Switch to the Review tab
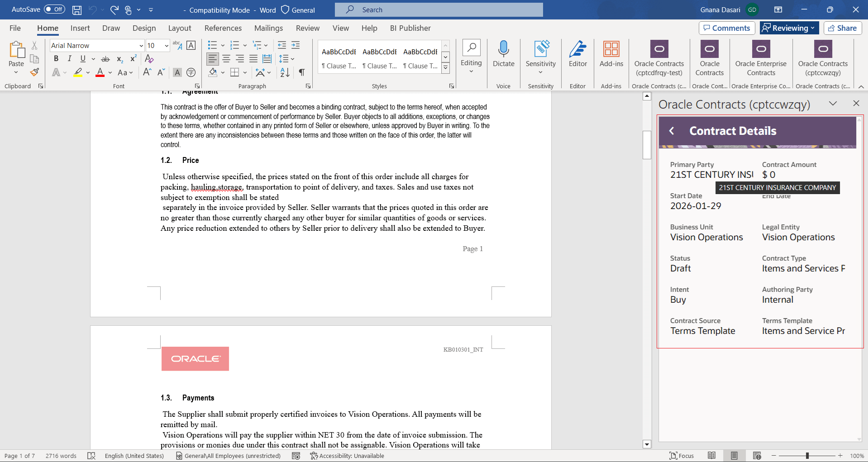This screenshot has width=868, height=462. coord(308,28)
